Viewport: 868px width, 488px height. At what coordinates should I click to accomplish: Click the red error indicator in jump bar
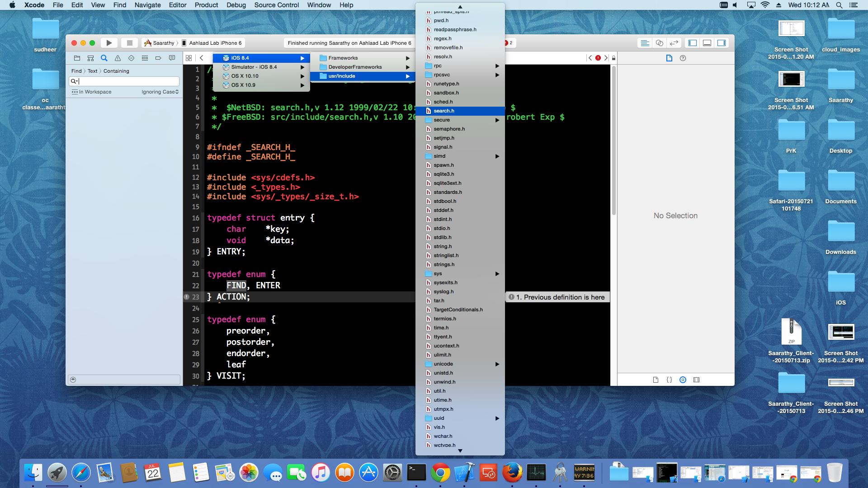coord(598,58)
